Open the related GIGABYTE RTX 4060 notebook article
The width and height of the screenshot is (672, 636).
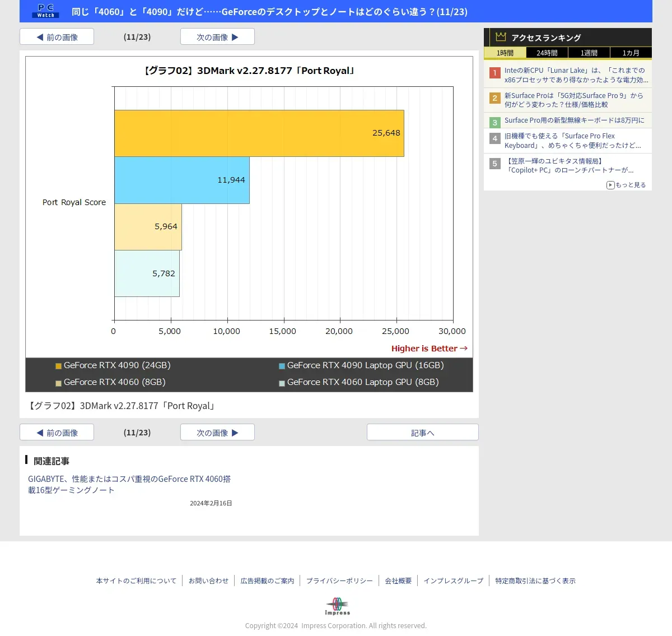pos(129,484)
